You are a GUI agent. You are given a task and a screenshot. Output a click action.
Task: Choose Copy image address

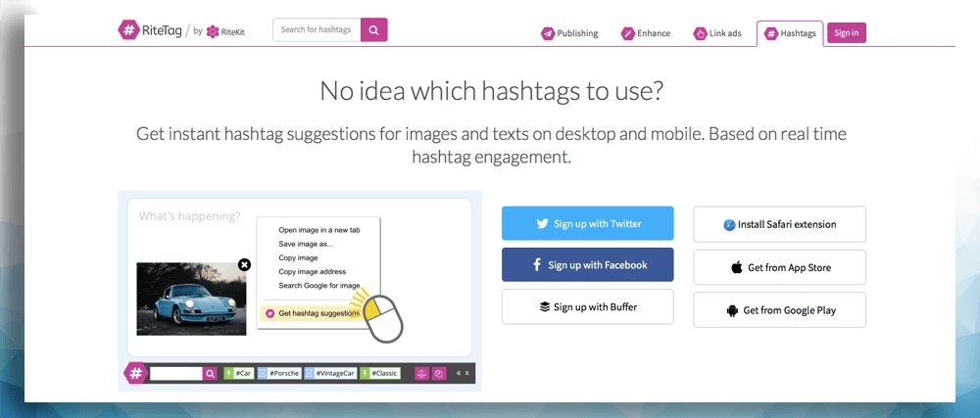tap(312, 271)
